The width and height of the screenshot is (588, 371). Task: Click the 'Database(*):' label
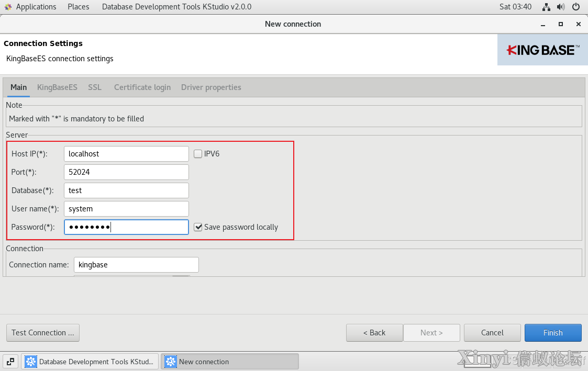click(x=32, y=190)
